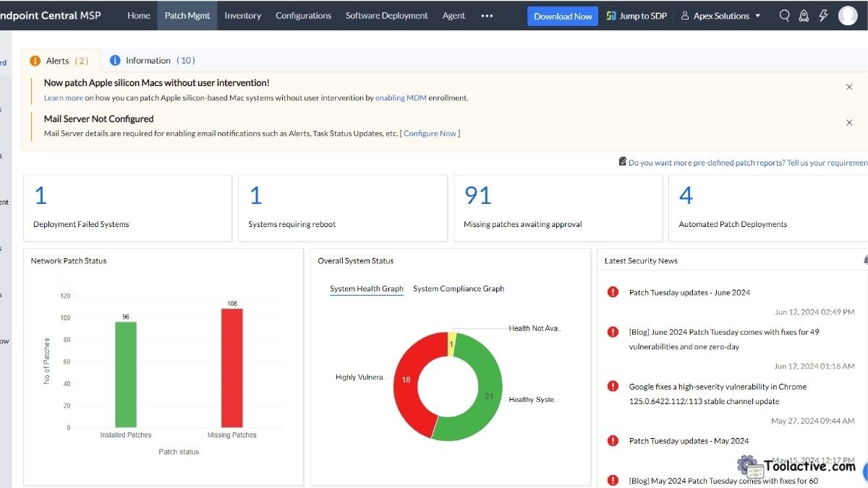The height and width of the screenshot is (488, 868).
Task: Click the Jump to SDP icon
Action: tap(611, 14)
